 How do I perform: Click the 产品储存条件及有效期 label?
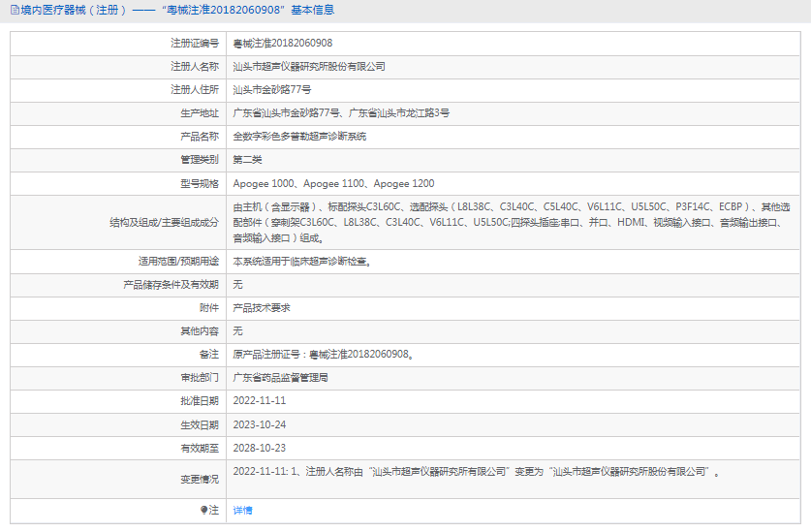(171, 285)
